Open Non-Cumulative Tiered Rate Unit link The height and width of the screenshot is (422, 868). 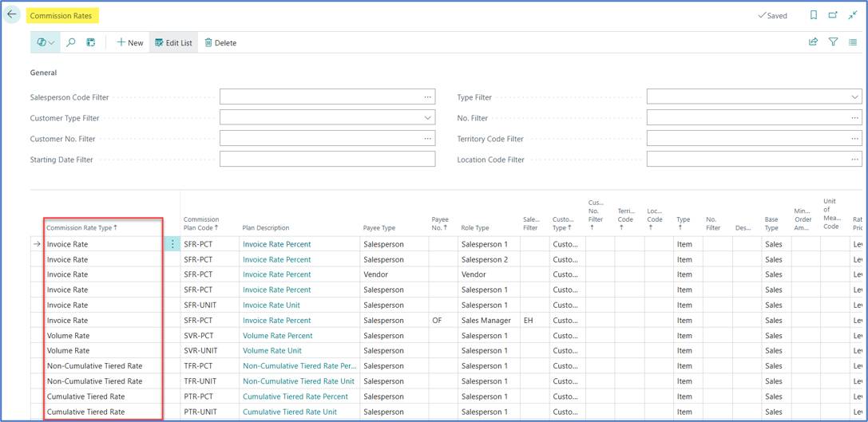coord(299,381)
